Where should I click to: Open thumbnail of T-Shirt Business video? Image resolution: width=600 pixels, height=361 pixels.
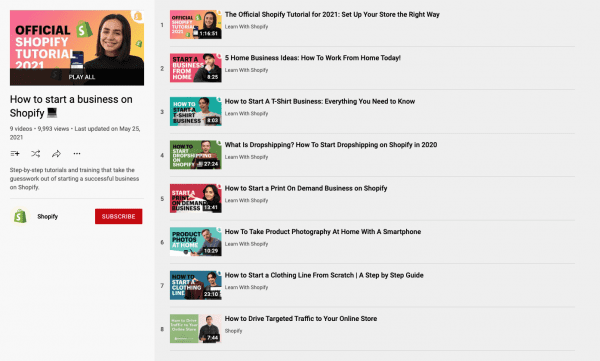196,111
